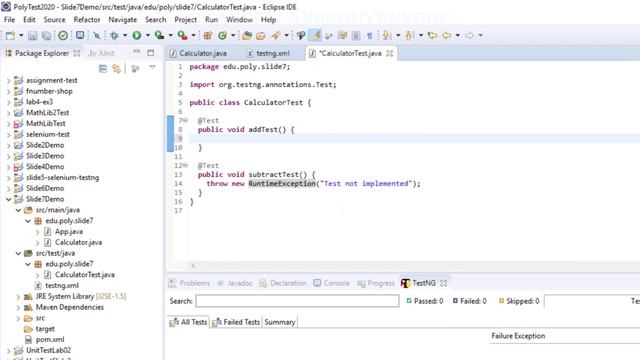Collapse the Slide7Demo project
Screen dimensions: 640x360
point(9,199)
